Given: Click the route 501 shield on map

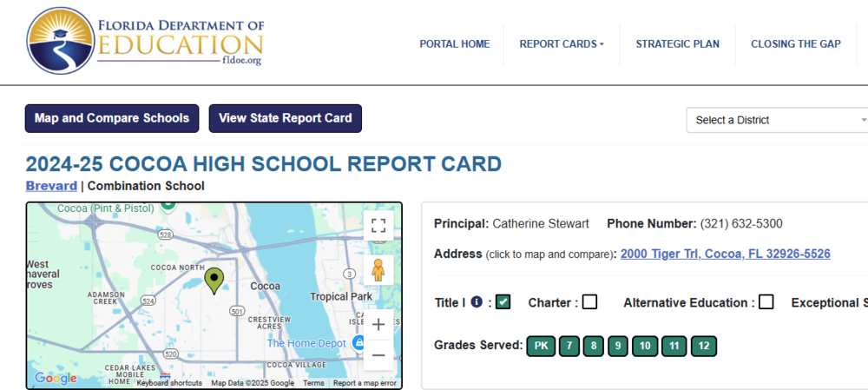Looking at the screenshot, I should coord(238,312).
